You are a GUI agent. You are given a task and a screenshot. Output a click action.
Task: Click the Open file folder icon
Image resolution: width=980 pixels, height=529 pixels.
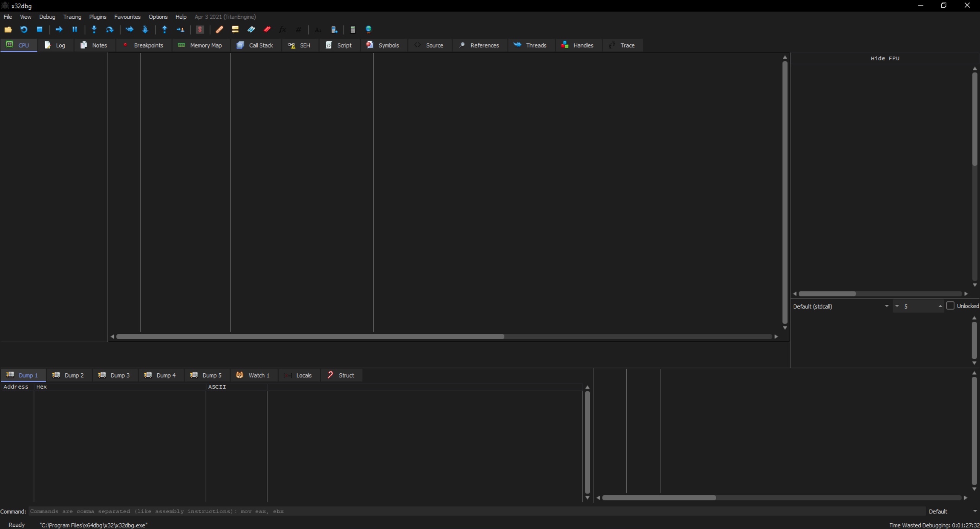click(x=8, y=29)
